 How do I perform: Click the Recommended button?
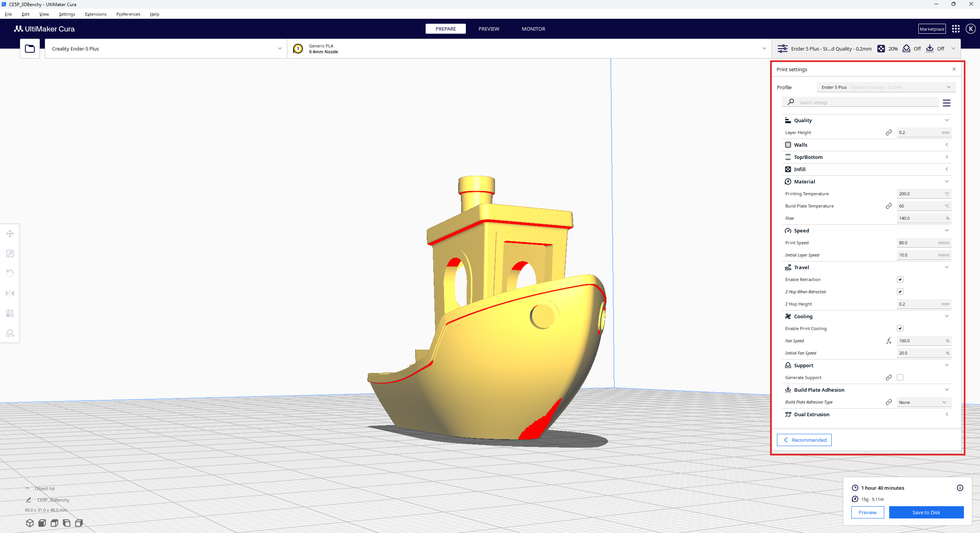click(x=804, y=440)
